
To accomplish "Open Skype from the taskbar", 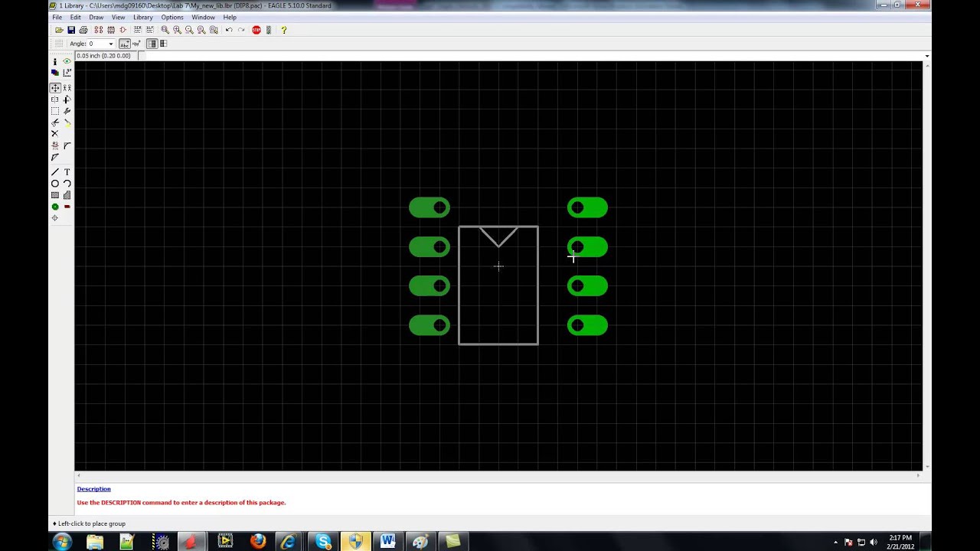I will coord(323,542).
